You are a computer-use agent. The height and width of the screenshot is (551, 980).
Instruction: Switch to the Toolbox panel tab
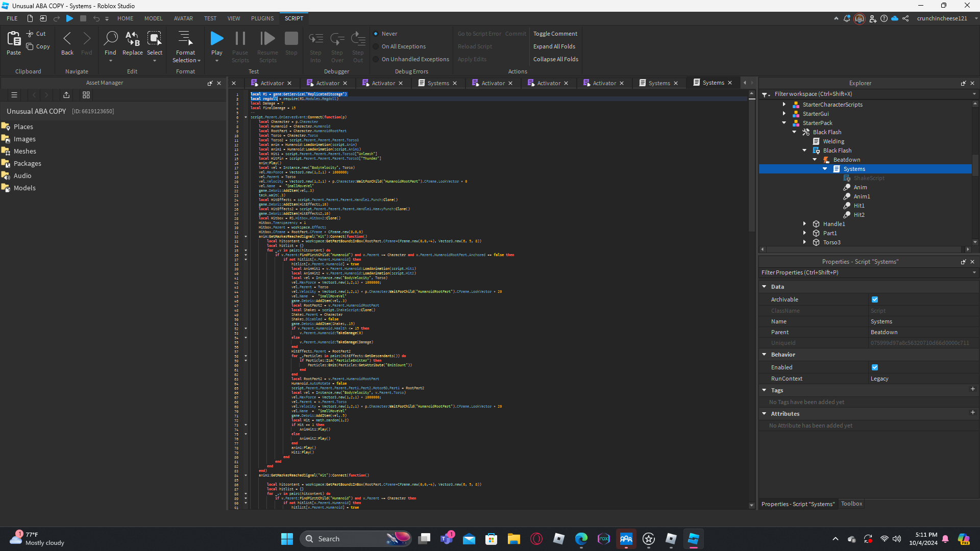pos(852,504)
